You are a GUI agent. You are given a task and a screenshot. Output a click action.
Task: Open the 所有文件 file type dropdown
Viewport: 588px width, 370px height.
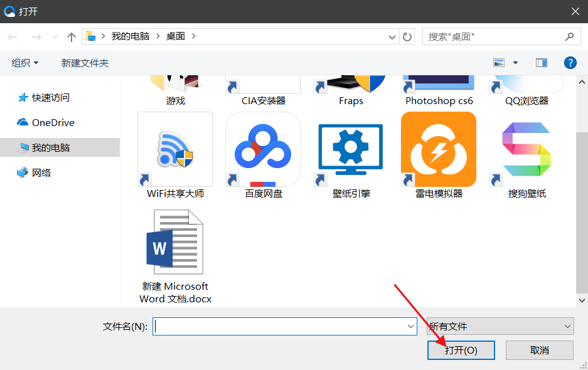(x=500, y=326)
